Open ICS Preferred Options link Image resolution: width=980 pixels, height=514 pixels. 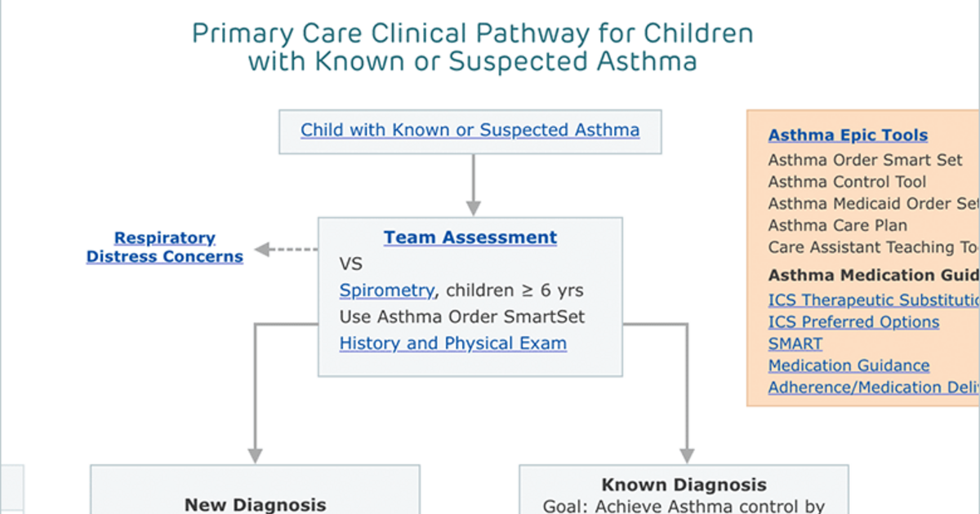click(853, 322)
